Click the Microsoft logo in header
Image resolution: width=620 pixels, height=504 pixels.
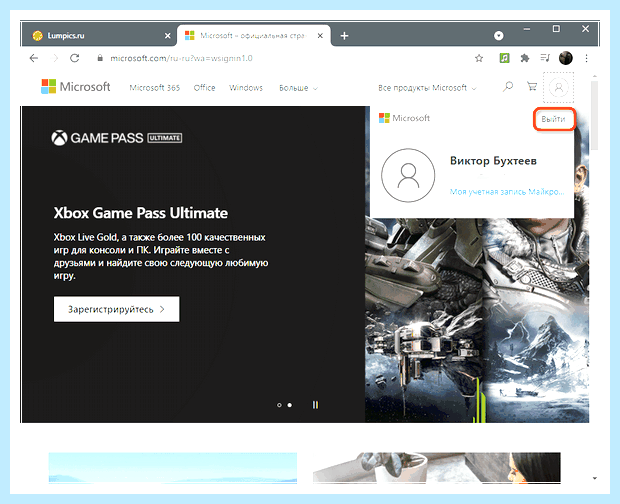pos(76,86)
